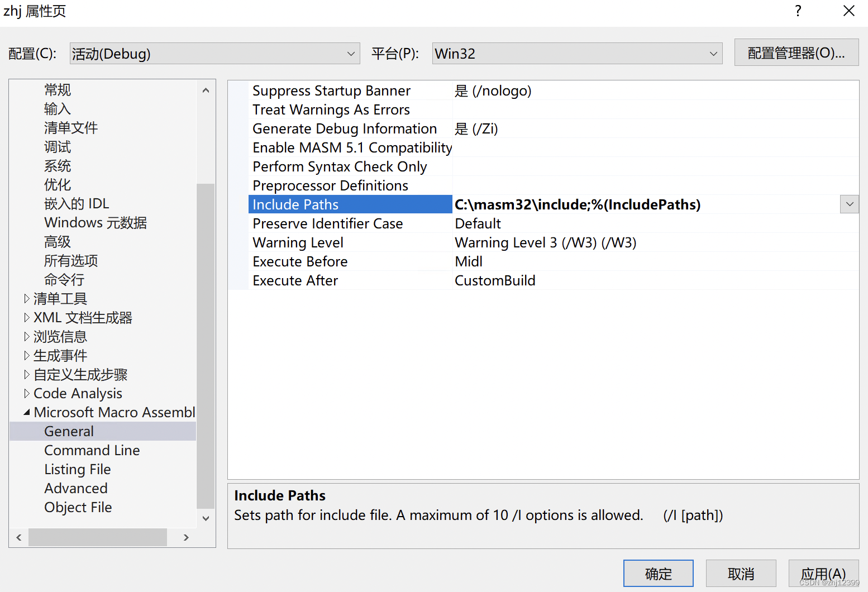Collapse the Microsoft Macro Assembler section

coord(26,412)
